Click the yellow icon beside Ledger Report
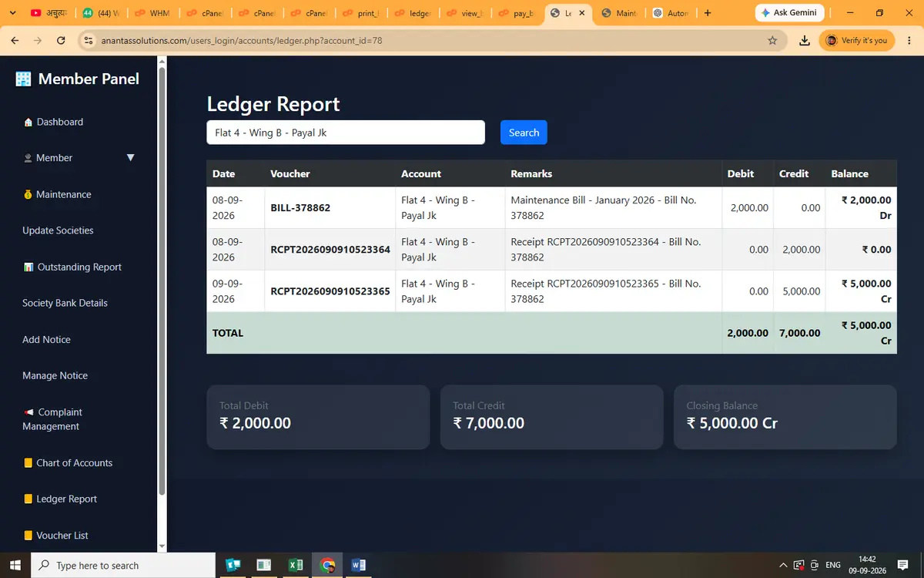Image resolution: width=924 pixels, height=578 pixels. coord(28,499)
